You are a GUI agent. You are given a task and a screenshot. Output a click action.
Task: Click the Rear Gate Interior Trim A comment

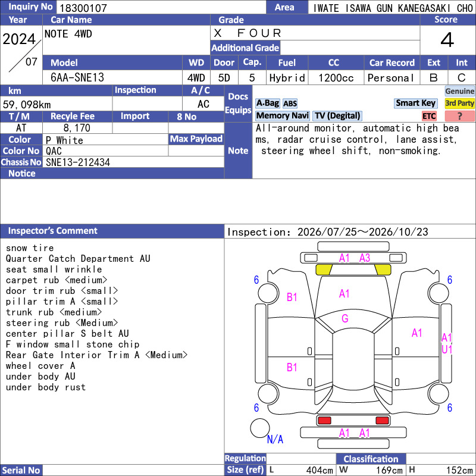97,355
